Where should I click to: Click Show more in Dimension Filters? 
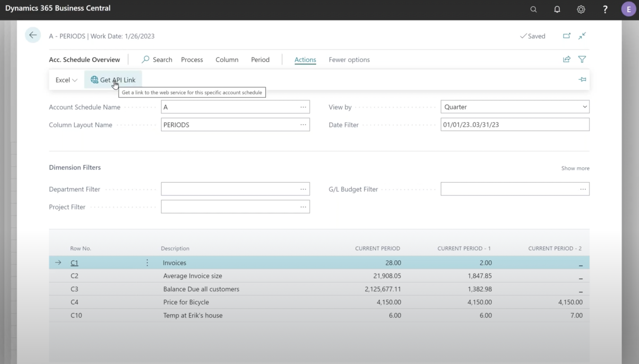575,168
